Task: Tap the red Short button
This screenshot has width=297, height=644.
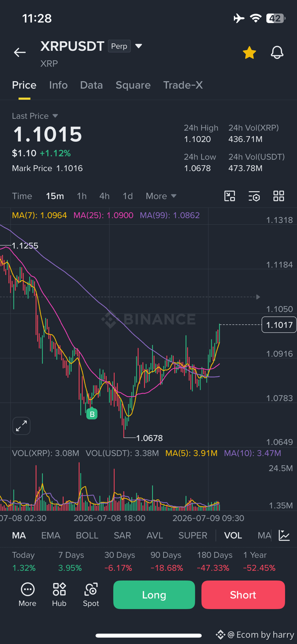Action: pos(243,595)
